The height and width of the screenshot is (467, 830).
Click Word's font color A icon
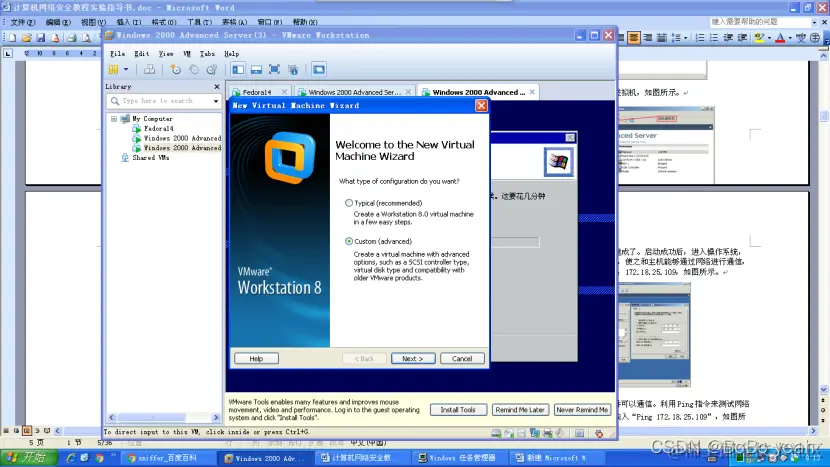coord(780,38)
